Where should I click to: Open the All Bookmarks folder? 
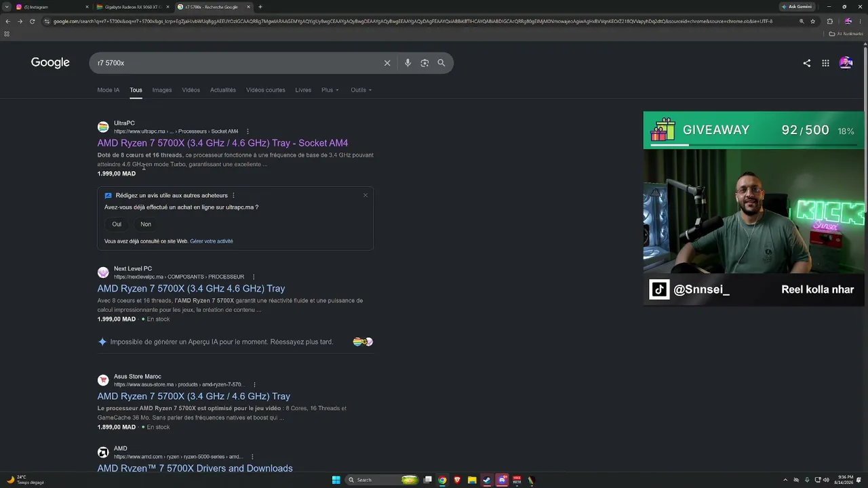coord(846,33)
